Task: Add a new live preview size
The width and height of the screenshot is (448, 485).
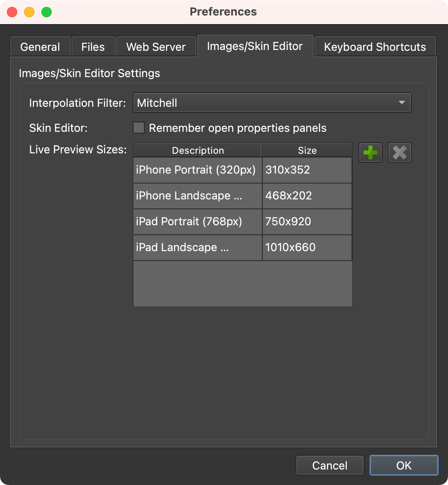Action: [x=370, y=152]
